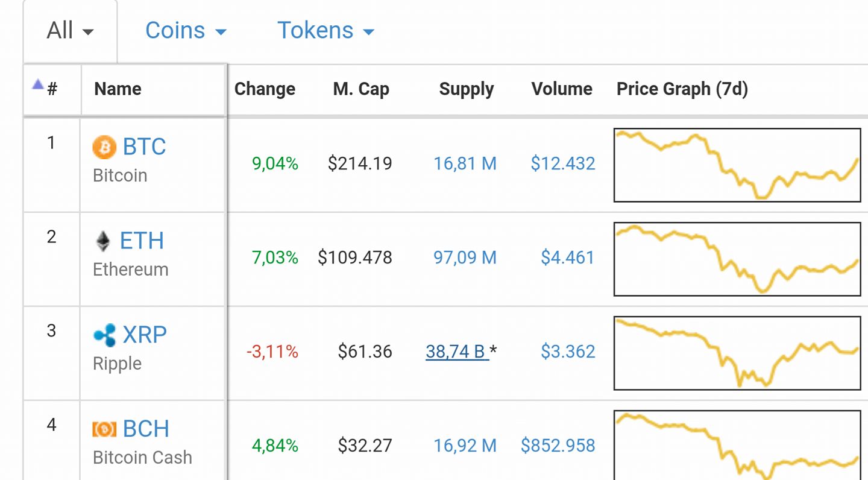This screenshot has width=868, height=480.
Task: Click Bitcoin's $12.432 volume link
Action: coord(563,163)
